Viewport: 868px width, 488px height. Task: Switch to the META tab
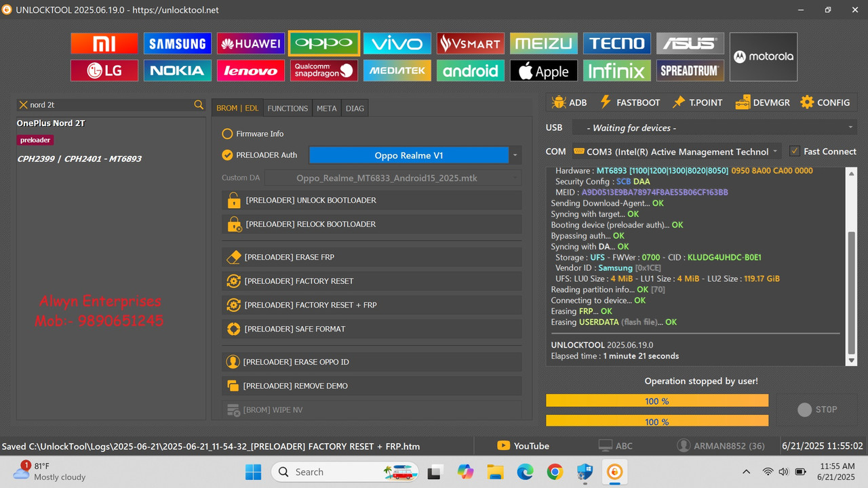point(327,108)
